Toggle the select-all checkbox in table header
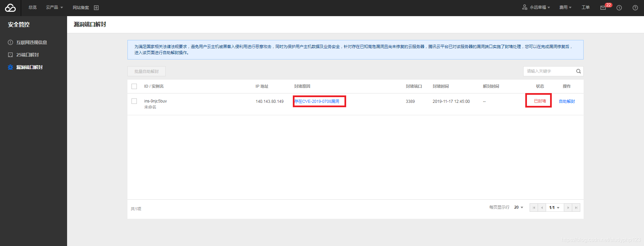The width and height of the screenshot is (644, 246). click(134, 86)
